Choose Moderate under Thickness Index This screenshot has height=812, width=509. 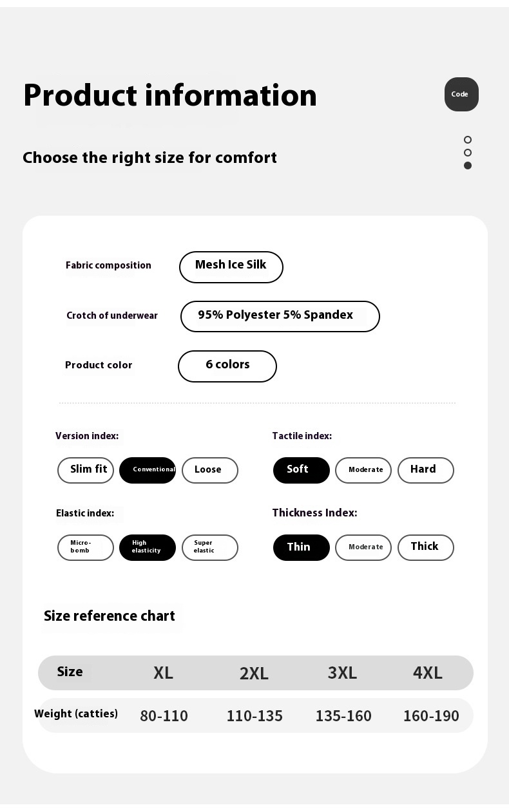click(x=363, y=547)
